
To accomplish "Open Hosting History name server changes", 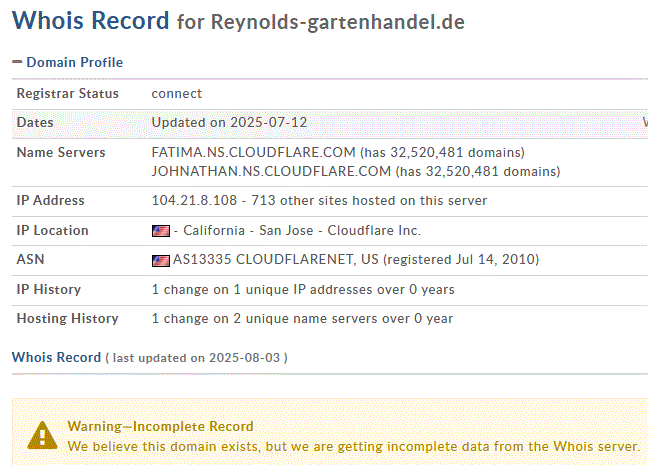I will point(302,319).
